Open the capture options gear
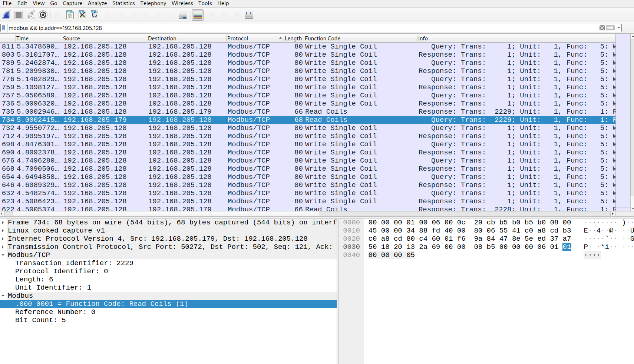 [43, 15]
